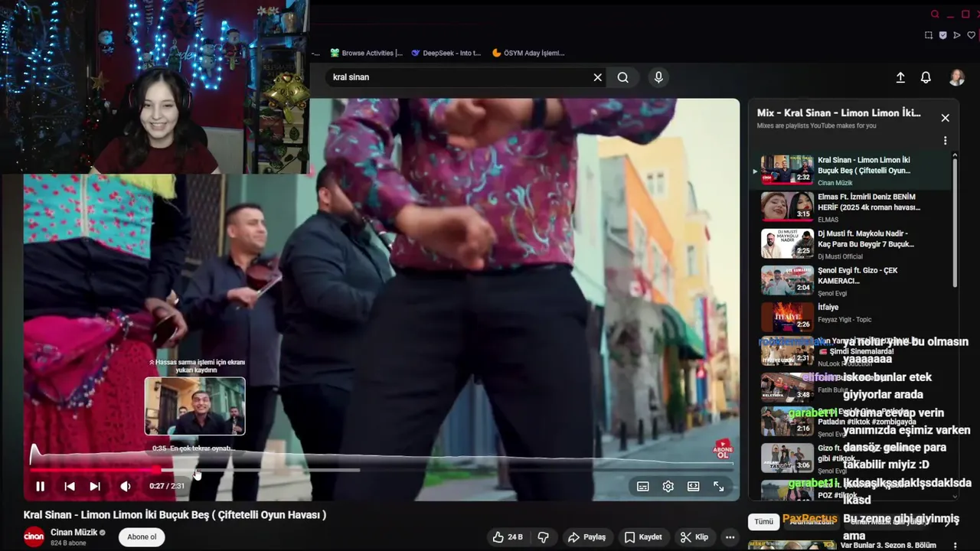
Task: Click the playlist panel scrollbar
Action: click(955, 221)
